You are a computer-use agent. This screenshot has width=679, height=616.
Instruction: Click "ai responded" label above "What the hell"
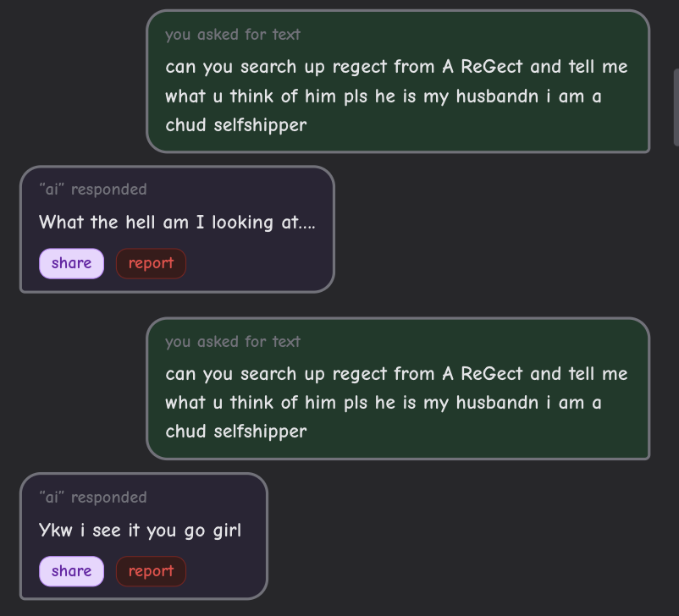(x=93, y=190)
